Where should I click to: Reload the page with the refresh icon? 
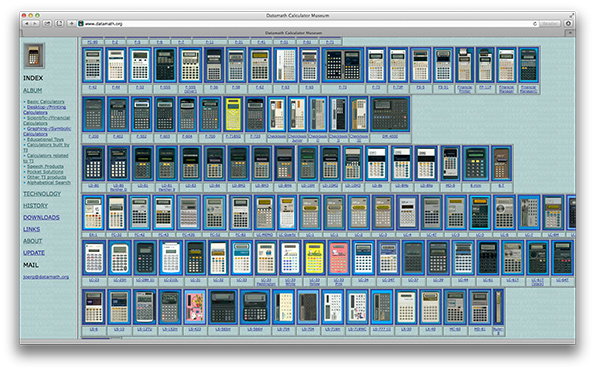pos(535,24)
